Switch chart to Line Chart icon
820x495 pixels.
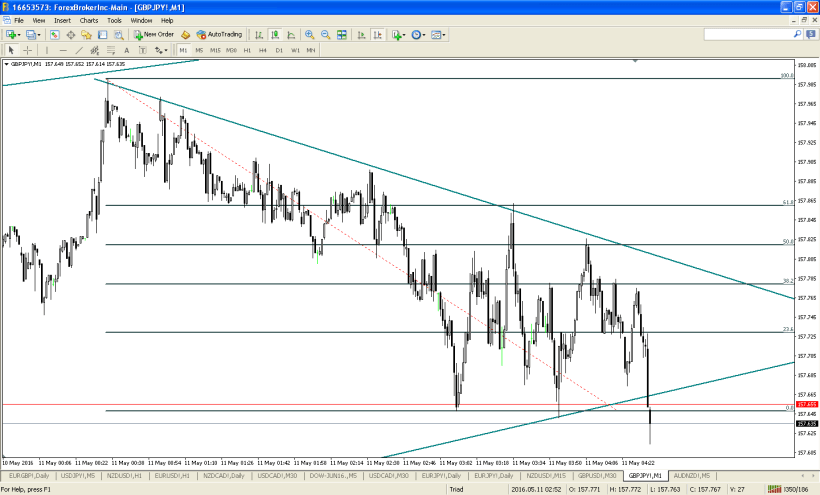[x=291, y=34]
